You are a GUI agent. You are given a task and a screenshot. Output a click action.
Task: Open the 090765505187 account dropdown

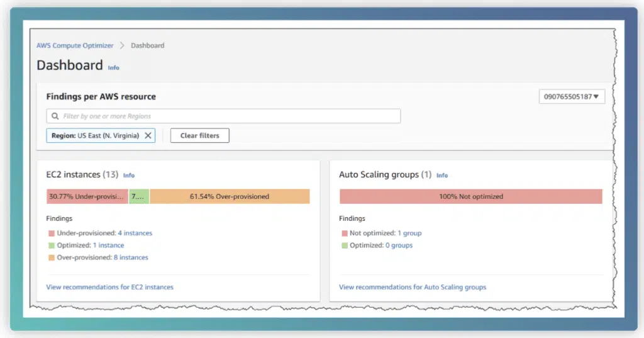(572, 97)
